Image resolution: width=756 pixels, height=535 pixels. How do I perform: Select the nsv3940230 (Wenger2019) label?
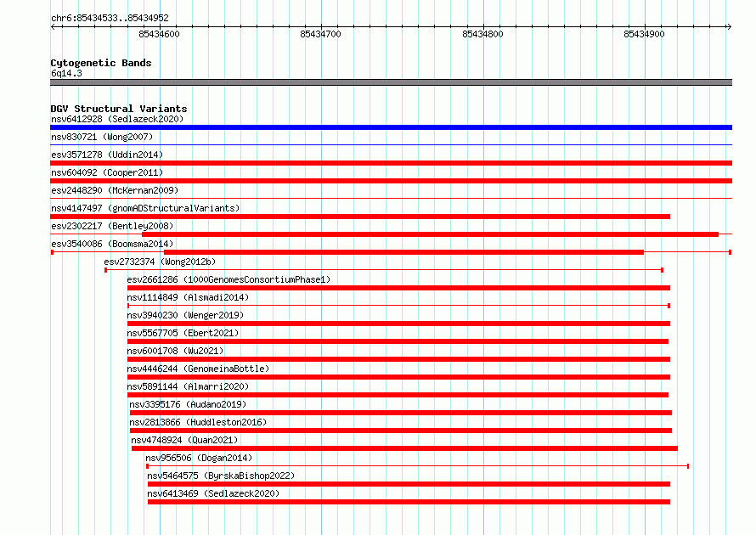(x=185, y=315)
